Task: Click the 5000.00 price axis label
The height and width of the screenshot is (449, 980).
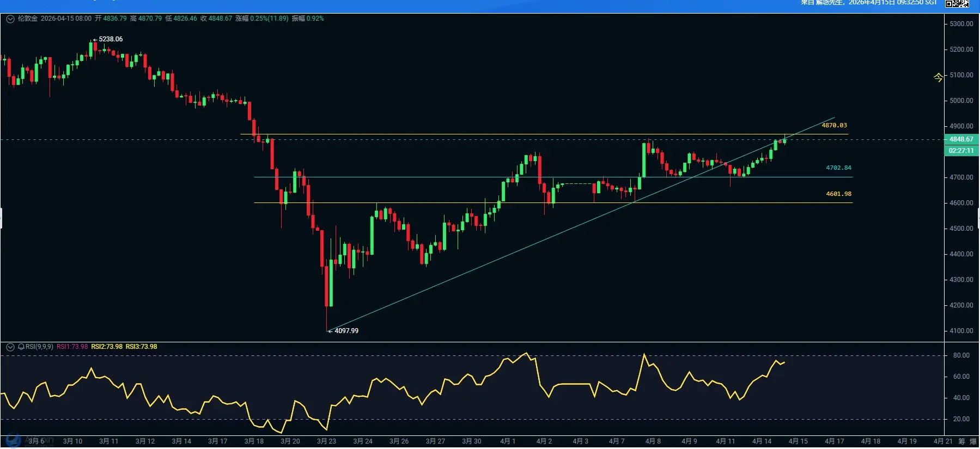Action: point(961,101)
